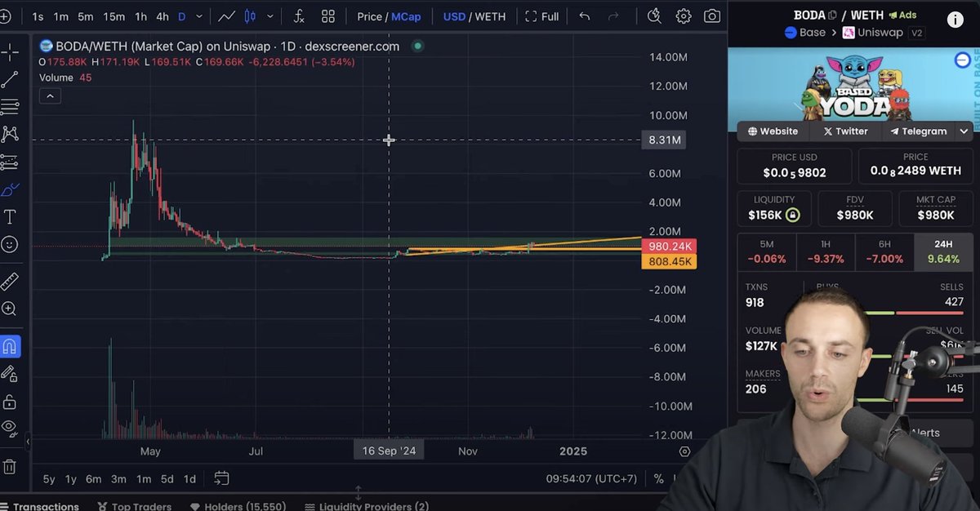Click the Full screen button
The width and height of the screenshot is (980, 511).
coord(542,16)
